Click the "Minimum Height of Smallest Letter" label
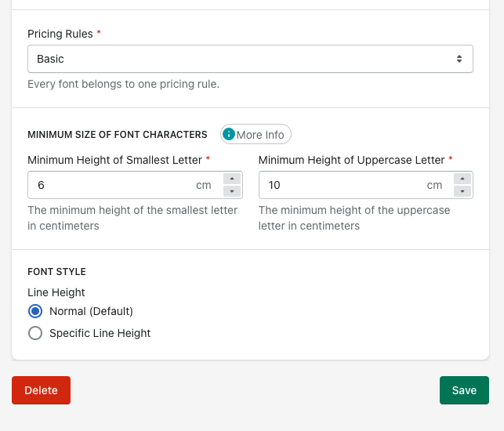The width and height of the screenshot is (504, 431). (114, 160)
